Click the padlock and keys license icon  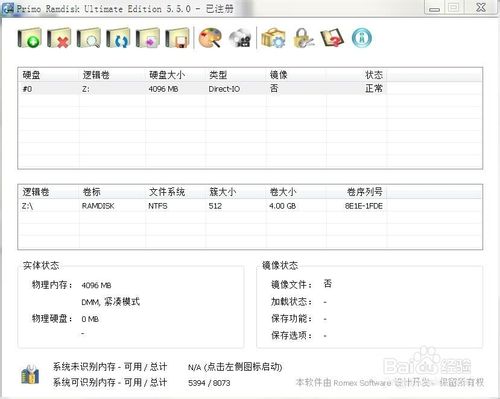(x=303, y=38)
